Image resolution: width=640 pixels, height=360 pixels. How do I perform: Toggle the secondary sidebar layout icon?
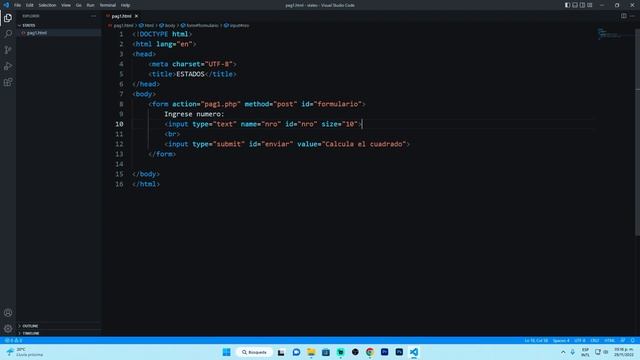click(x=582, y=5)
